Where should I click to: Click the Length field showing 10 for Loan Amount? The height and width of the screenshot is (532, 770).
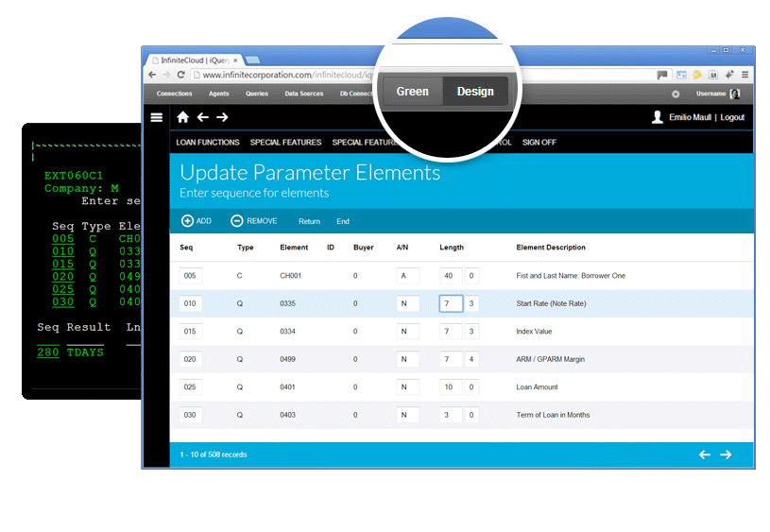451,387
